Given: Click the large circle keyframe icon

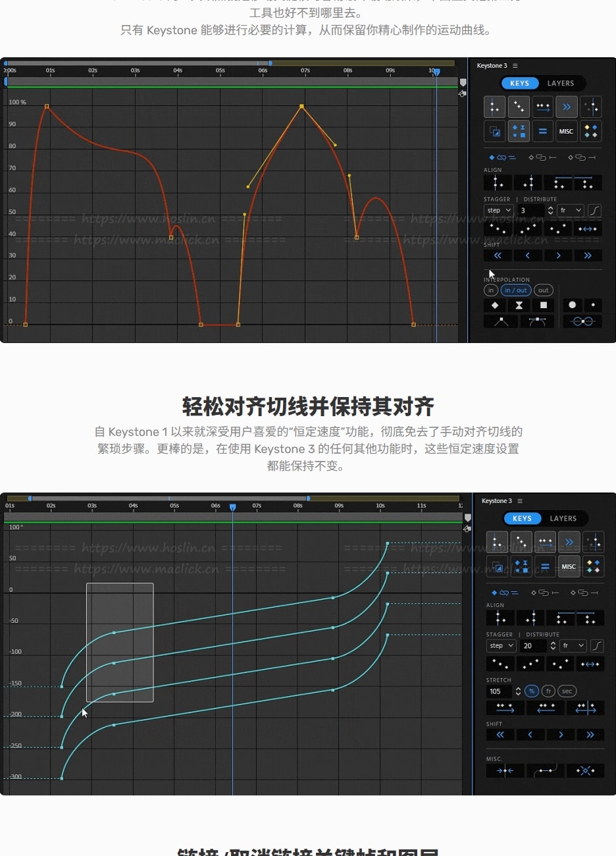Looking at the screenshot, I should [x=572, y=305].
